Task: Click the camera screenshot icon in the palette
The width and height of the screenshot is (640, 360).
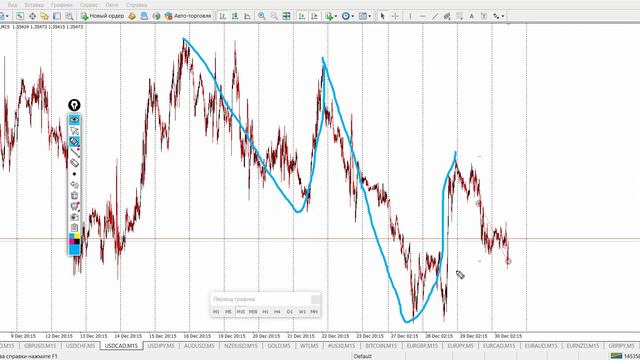Action: coord(74,217)
